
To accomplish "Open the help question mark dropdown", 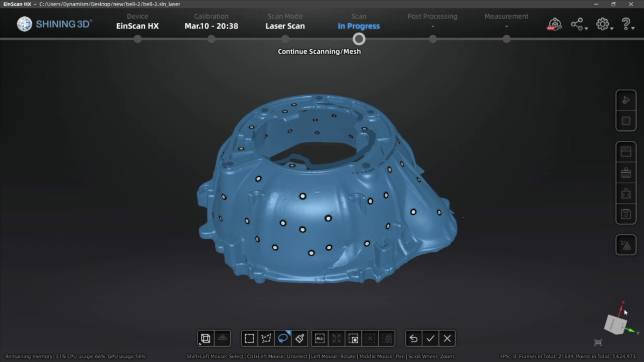I will point(628,24).
